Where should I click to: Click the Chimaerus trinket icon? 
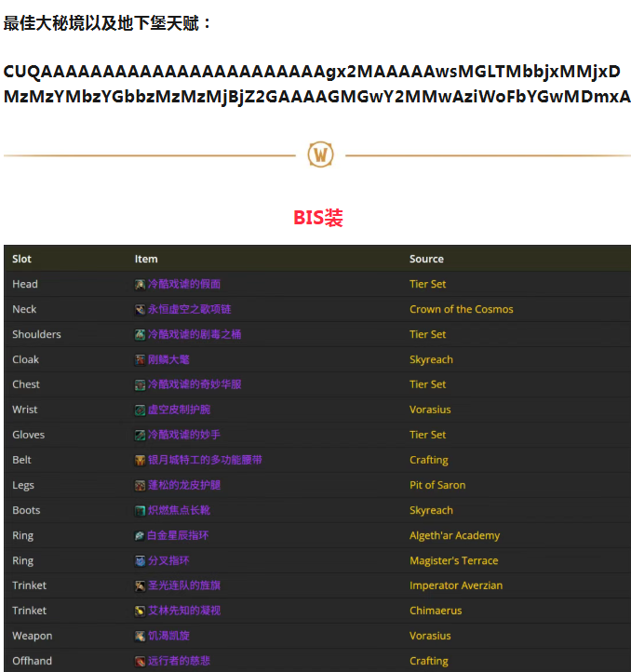(x=140, y=611)
